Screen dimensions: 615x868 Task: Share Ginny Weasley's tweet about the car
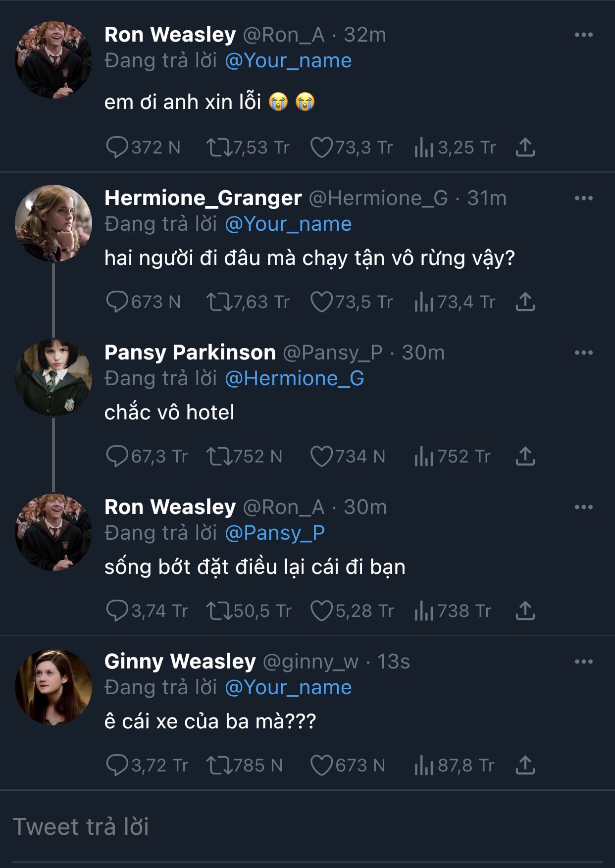tap(525, 766)
